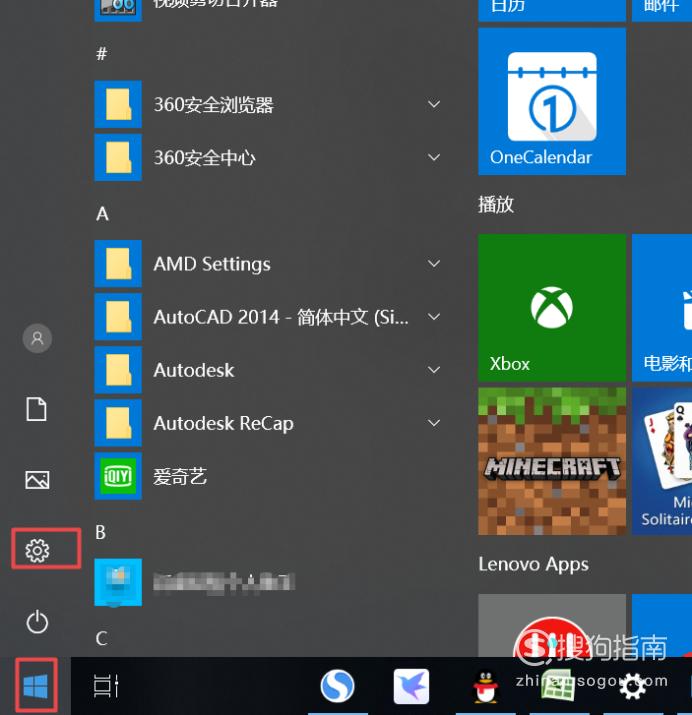Viewport: 692px width, 715px height.
Task: Click the A letter header
Action: (x=102, y=213)
